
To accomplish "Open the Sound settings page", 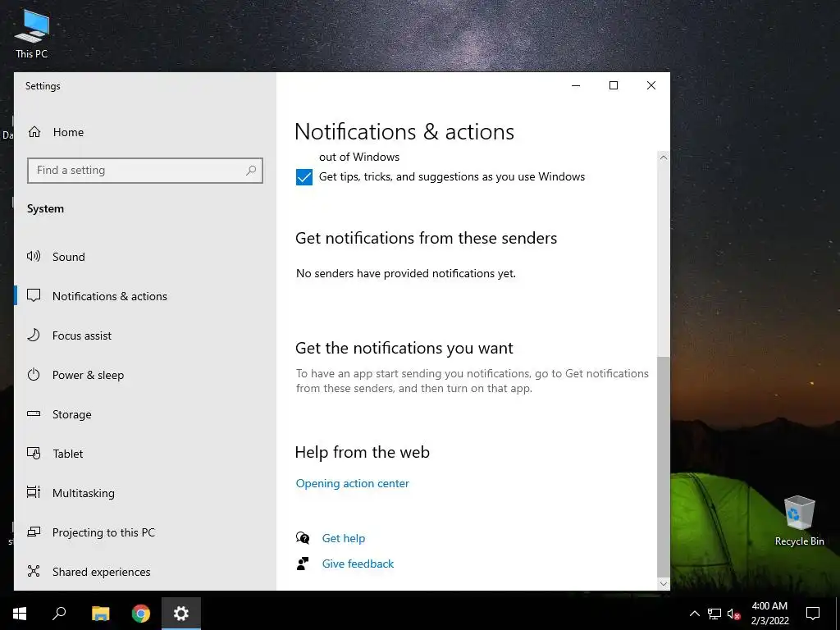I will tap(69, 257).
